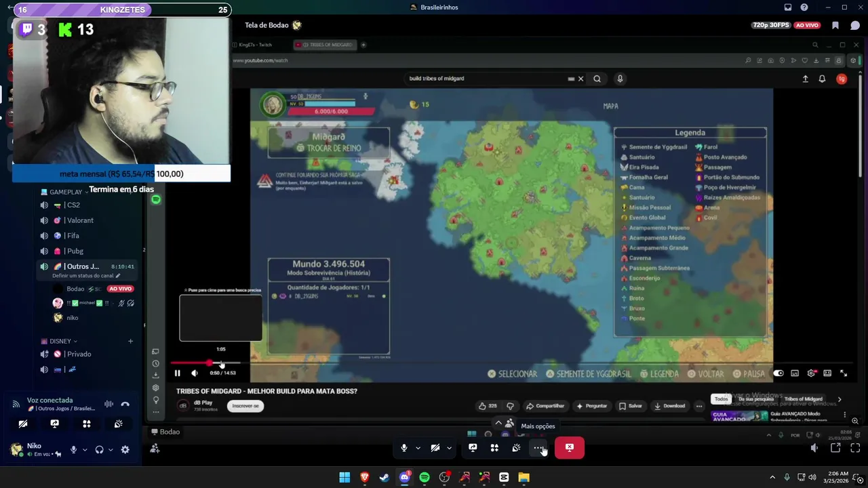The height and width of the screenshot is (488, 868).
Task: Open YouTube player settings gear
Action: [811, 373]
